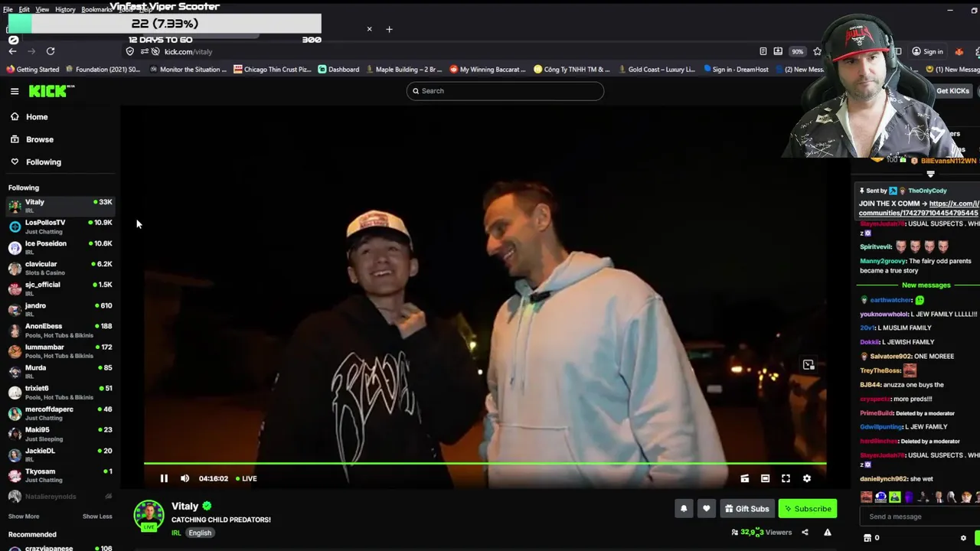Open chat settings gear icon
The image size is (980, 551).
(x=963, y=538)
